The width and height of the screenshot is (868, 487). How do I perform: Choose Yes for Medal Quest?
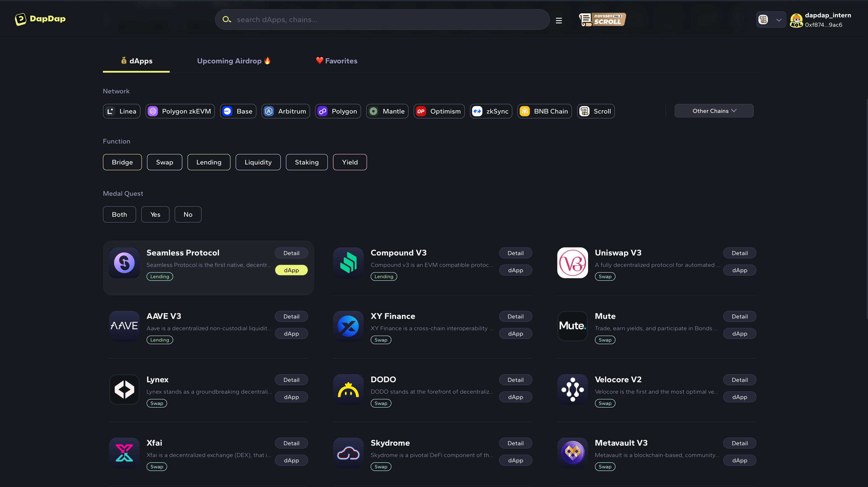coord(155,214)
